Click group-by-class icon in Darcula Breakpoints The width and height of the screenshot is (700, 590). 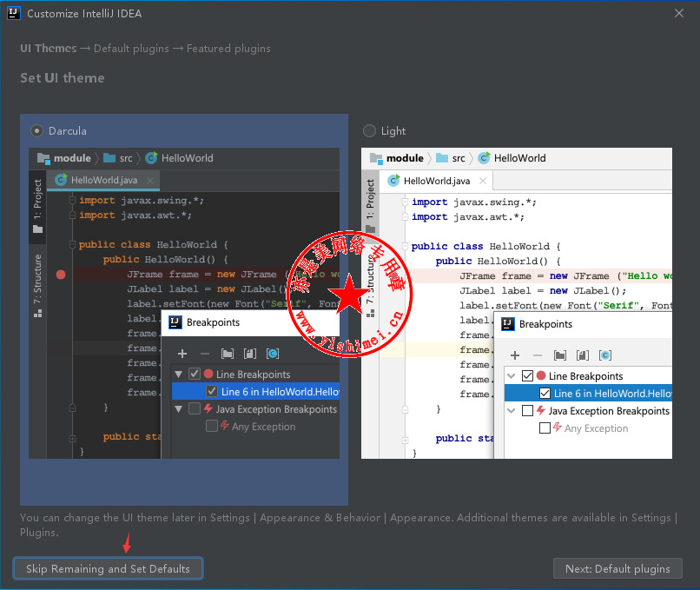pyautogui.click(x=273, y=355)
